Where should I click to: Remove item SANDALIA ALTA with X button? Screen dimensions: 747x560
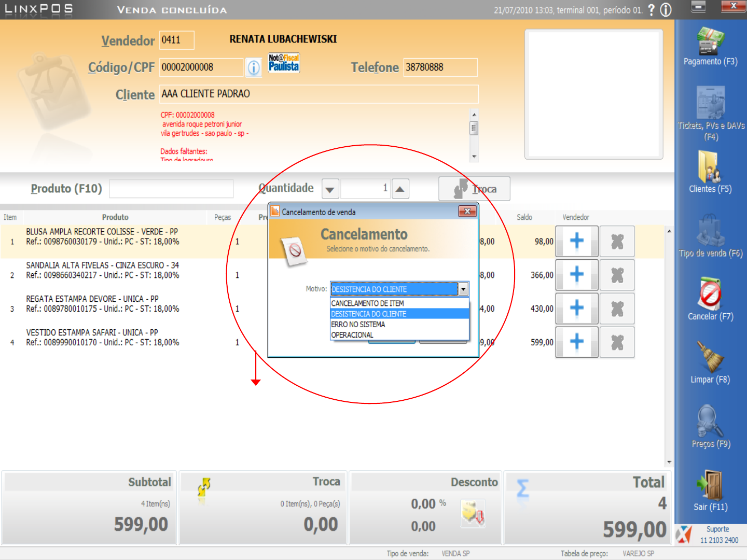point(617,275)
